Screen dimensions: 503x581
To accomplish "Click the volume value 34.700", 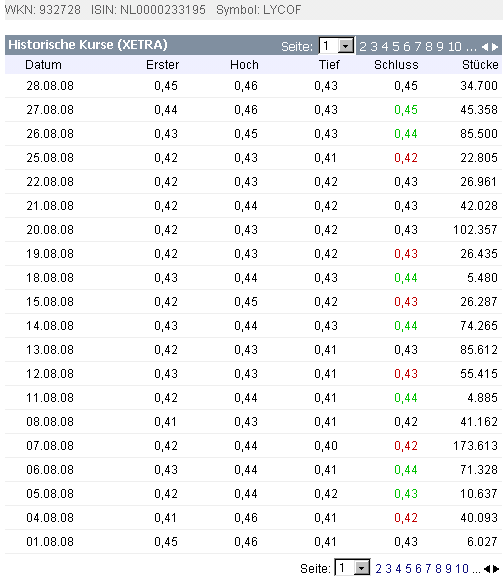I will pyautogui.click(x=479, y=86).
